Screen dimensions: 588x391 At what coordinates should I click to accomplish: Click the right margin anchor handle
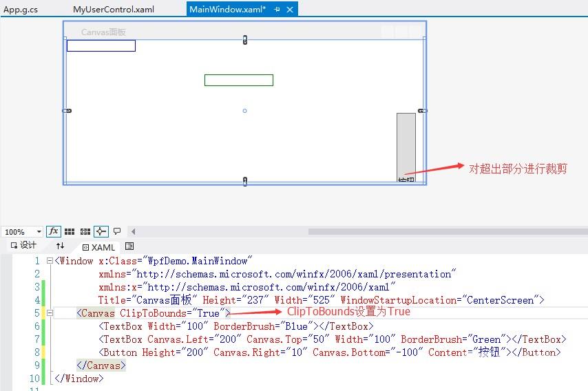pyautogui.click(x=422, y=111)
